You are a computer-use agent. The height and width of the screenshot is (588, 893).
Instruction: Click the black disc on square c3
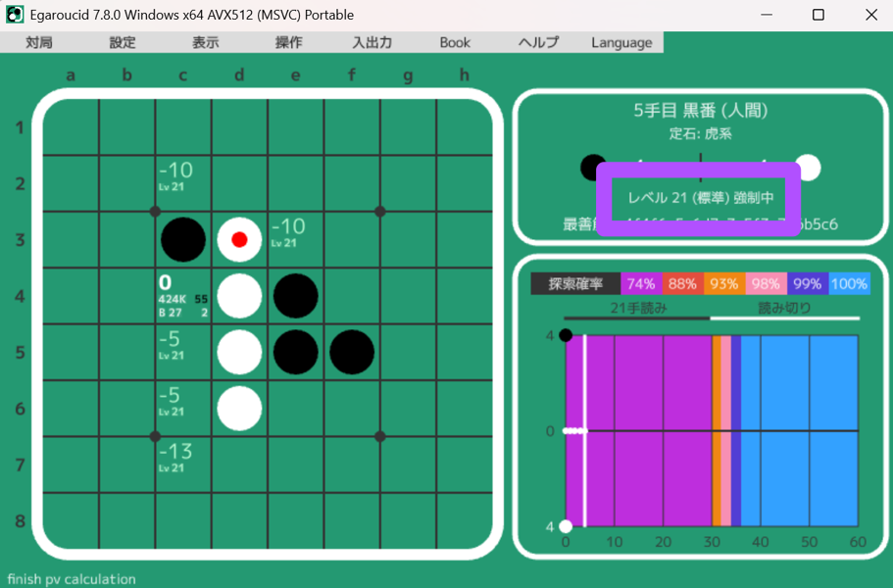(x=183, y=240)
